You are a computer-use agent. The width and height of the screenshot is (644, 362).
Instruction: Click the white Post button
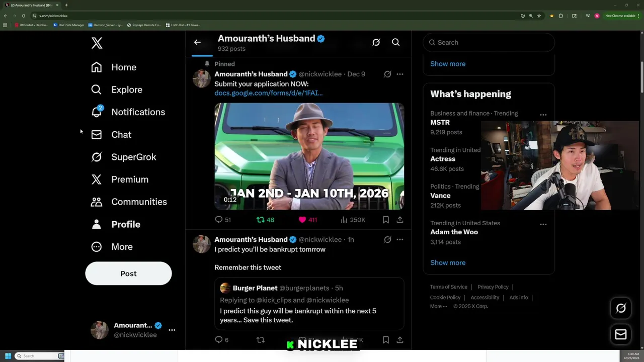pyautogui.click(x=128, y=274)
